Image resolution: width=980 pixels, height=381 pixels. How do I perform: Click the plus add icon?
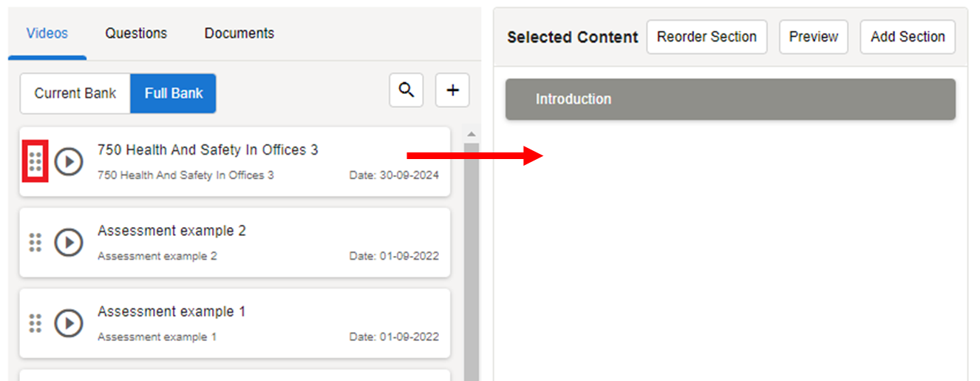(452, 90)
